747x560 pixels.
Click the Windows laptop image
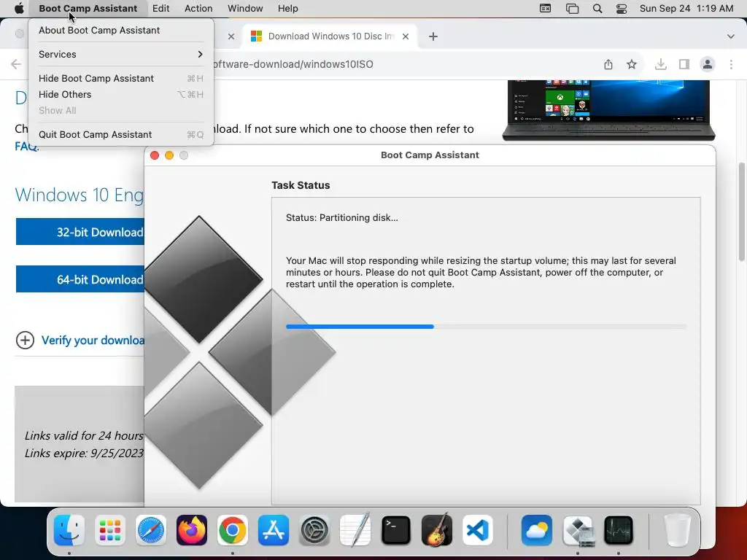tap(608, 111)
